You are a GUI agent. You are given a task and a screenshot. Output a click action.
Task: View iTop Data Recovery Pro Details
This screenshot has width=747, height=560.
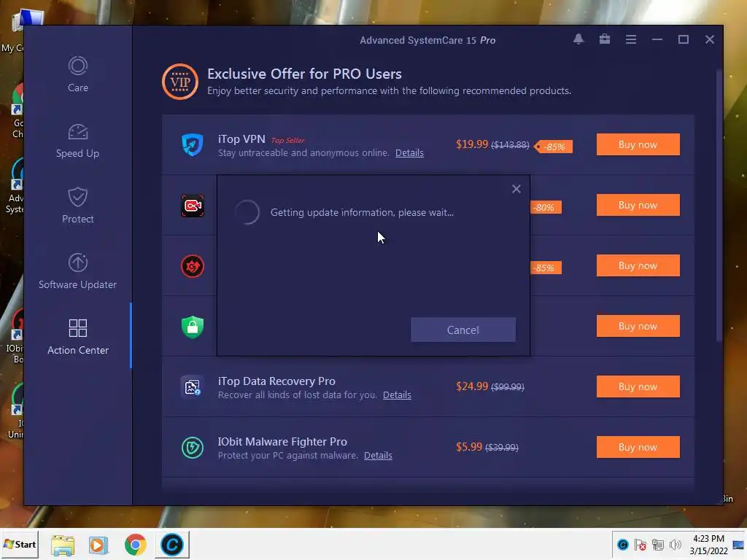coord(397,394)
